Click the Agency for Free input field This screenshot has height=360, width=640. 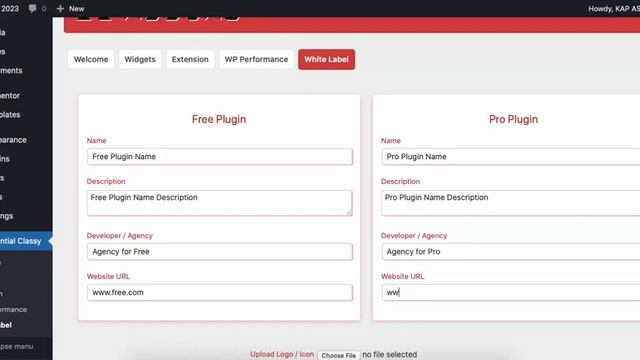click(x=220, y=252)
